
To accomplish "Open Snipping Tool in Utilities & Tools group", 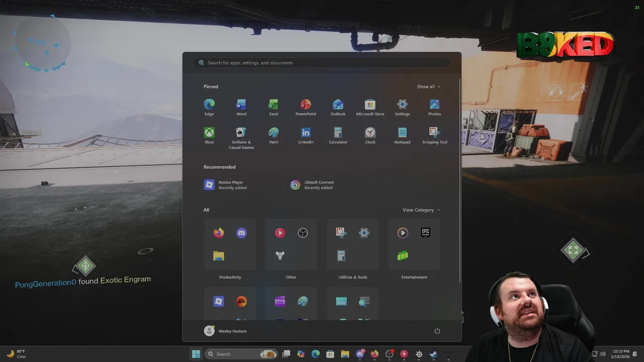I will (341, 233).
